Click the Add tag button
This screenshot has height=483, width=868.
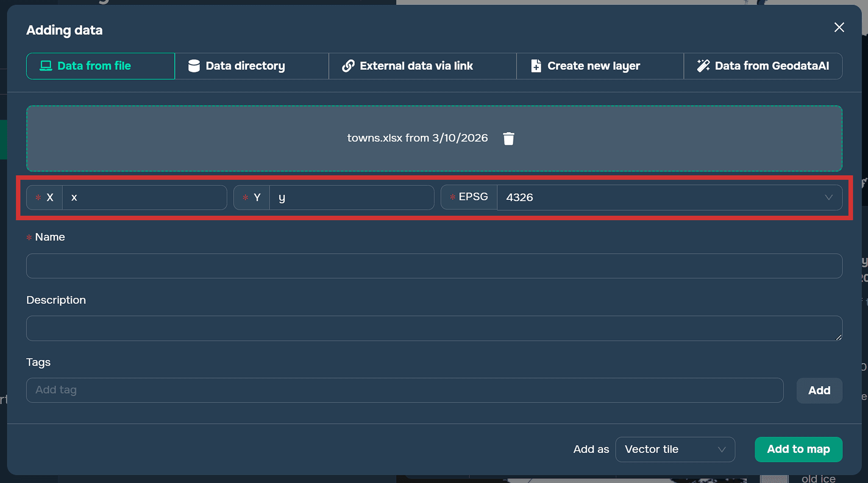point(819,390)
